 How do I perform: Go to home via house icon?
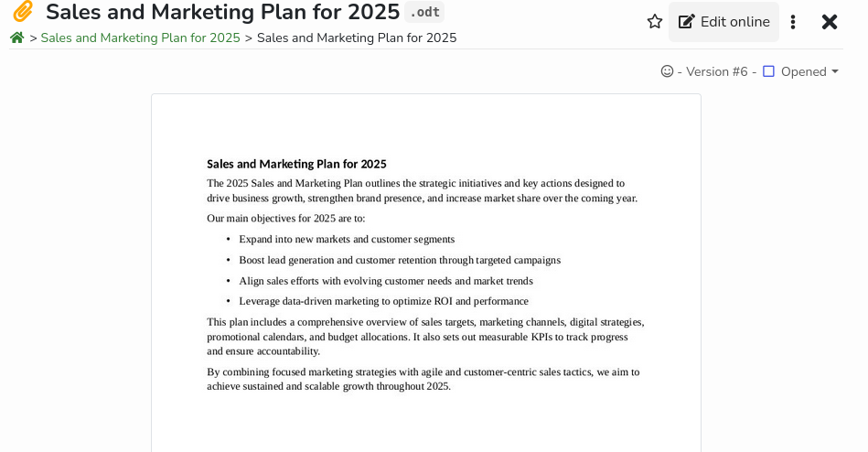click(x=17, y=38)
